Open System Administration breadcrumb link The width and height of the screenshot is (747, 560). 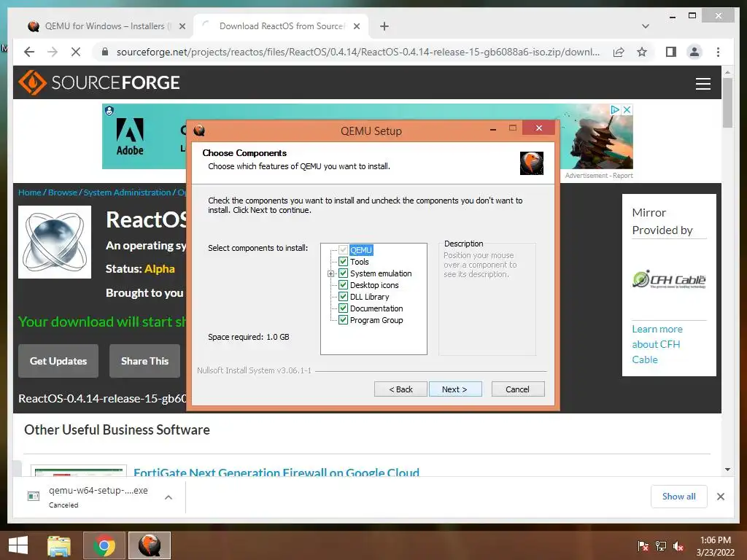(127, 192)
